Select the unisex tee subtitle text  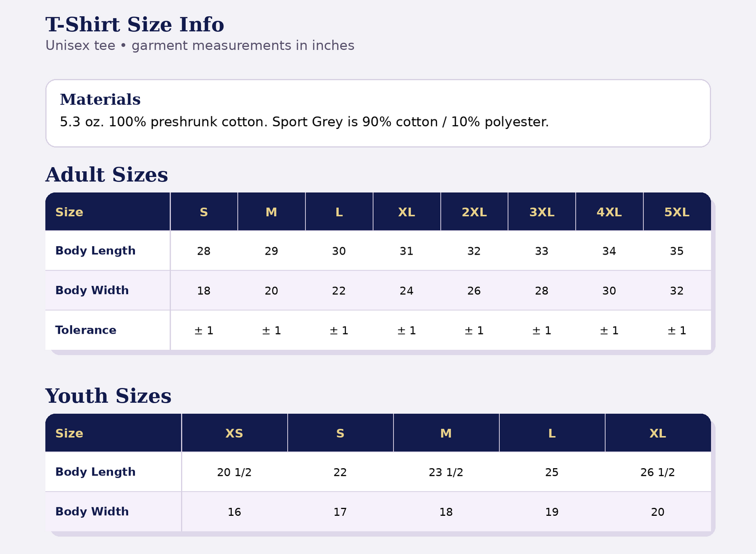tap(200, 46)
